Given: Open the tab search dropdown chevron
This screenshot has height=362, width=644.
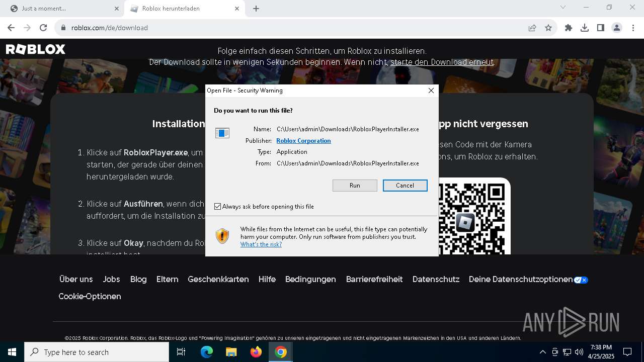Looking at the screenshot, I should 563,7.
